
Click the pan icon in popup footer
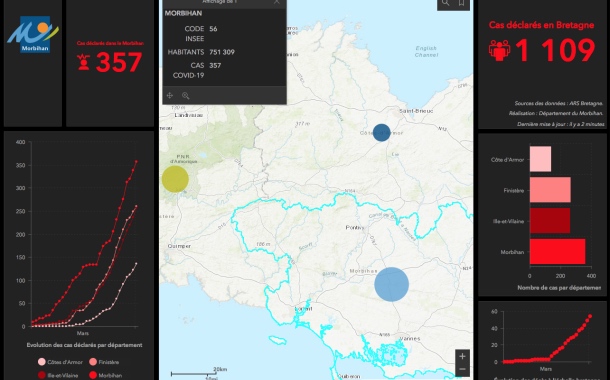coord(170,95)
